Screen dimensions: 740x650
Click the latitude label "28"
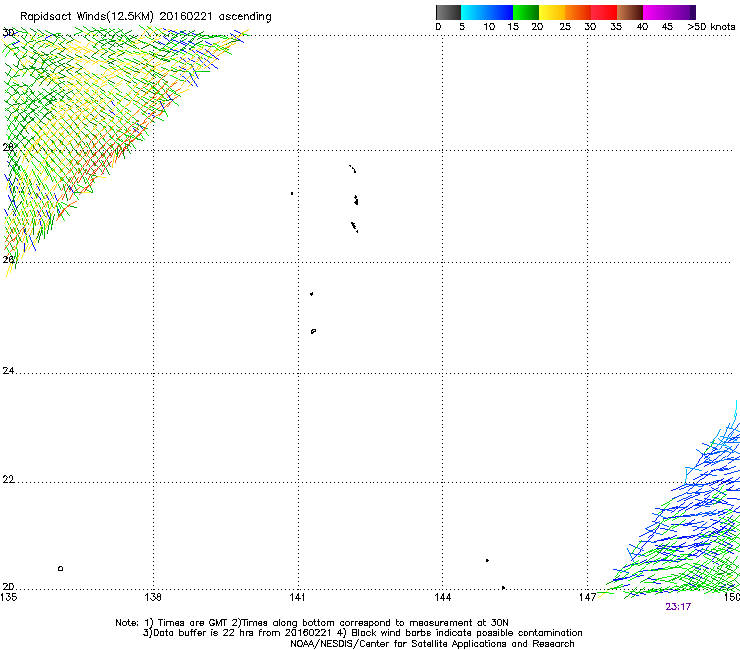(8, 147)
